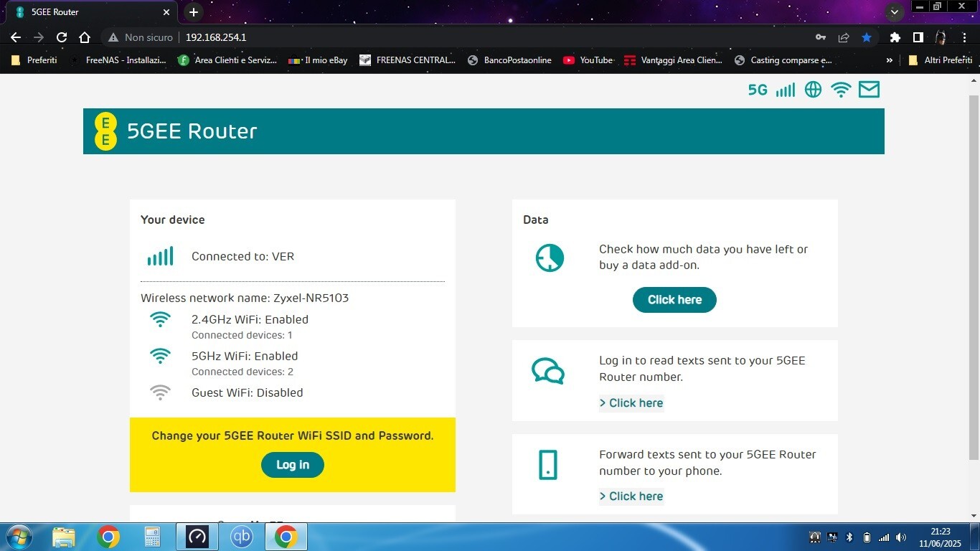Open FREENAS CENTRAL... bookmark
This screenshot has width=980, height=551.
pos(407,60)
